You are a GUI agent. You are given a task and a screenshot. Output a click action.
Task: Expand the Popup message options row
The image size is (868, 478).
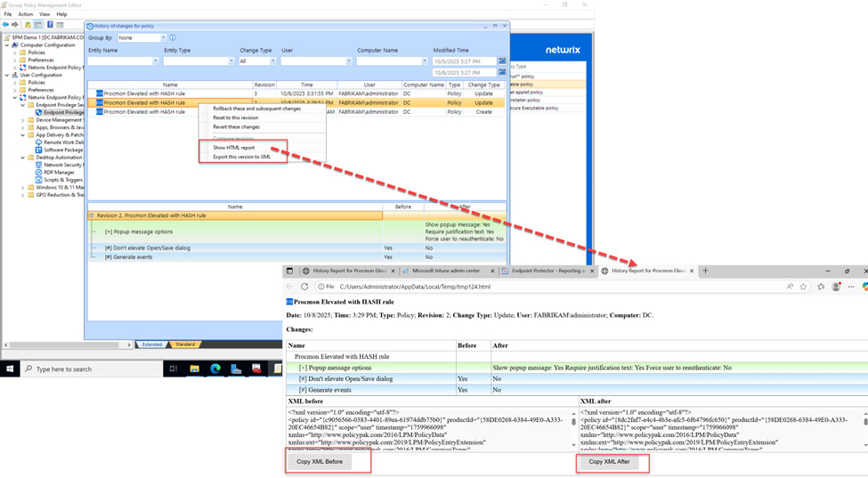pos(108,231)
